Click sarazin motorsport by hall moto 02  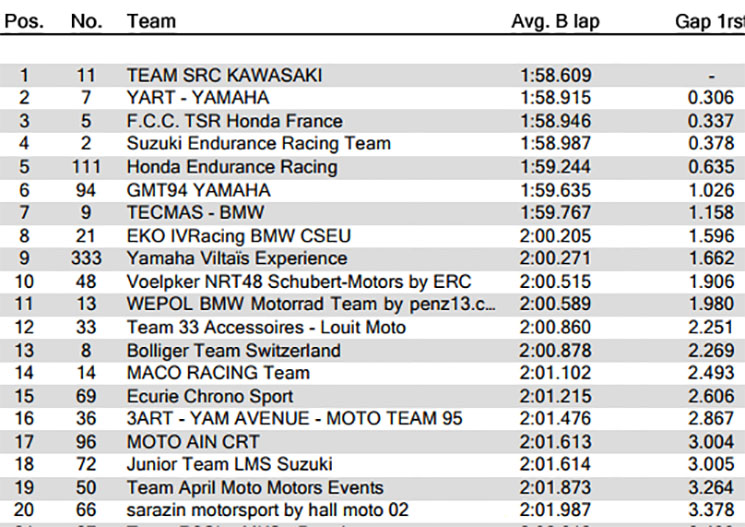[267, 510]
